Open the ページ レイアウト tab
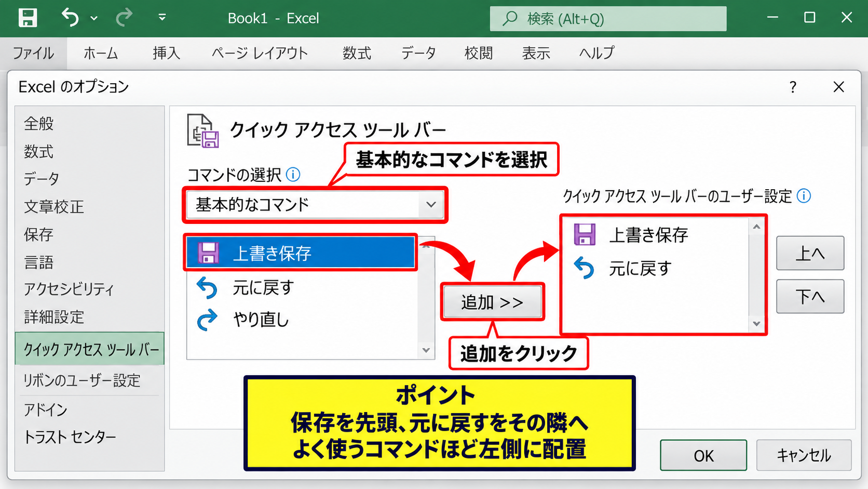 260,53
